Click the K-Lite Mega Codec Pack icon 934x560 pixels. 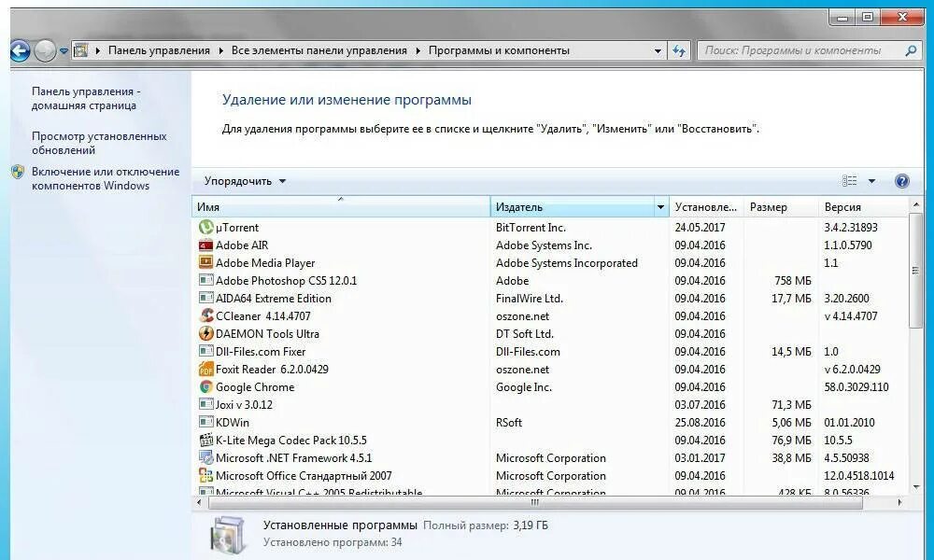[x=205, y=441]
